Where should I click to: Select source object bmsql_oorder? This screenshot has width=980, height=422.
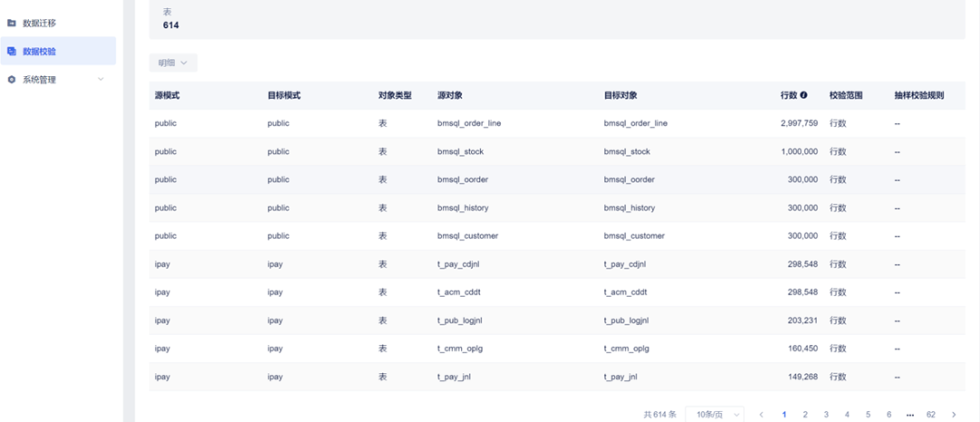click(x=463, y=180)
